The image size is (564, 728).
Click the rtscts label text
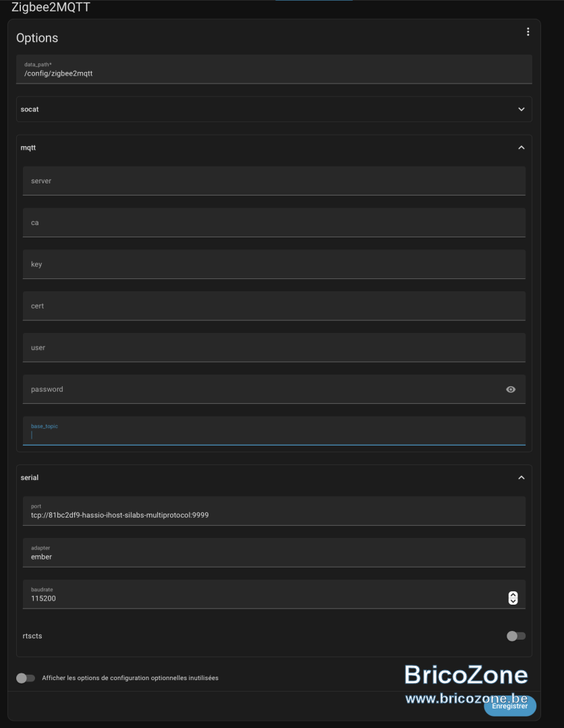click(32, 636)
